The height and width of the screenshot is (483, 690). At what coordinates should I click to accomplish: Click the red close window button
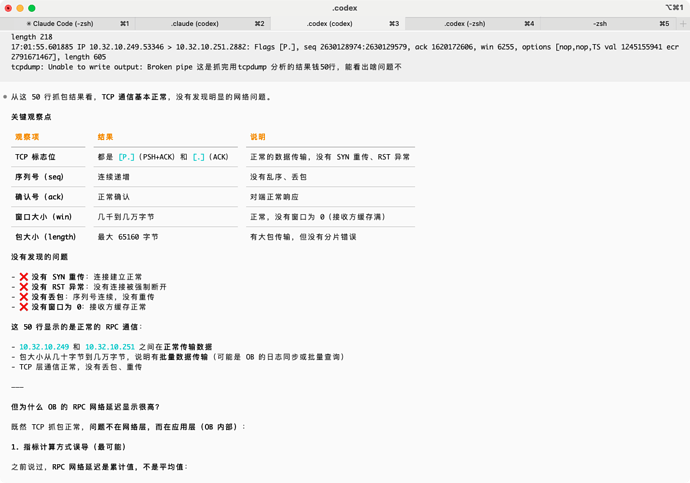pyautogui.click(x=8, y=8)
